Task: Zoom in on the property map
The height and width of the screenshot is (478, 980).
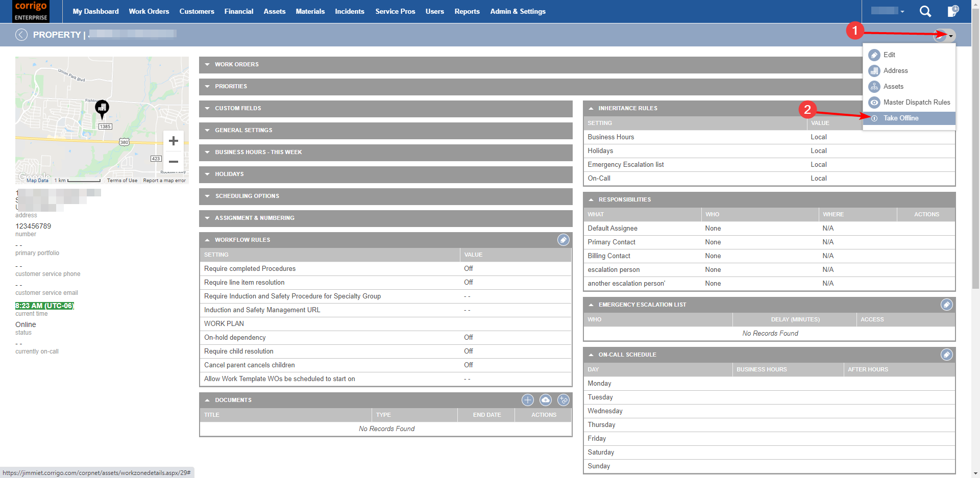Action: tap(174, 141)
